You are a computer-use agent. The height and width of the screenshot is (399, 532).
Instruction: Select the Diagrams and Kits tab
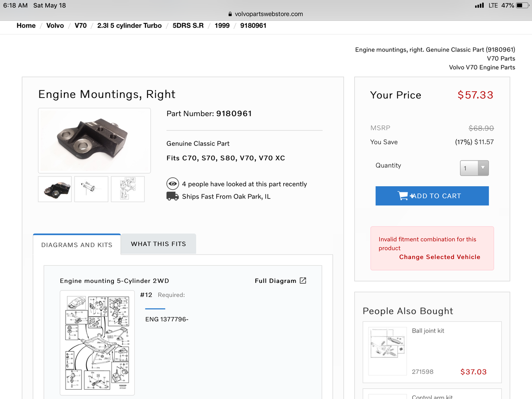click(x=77, y=245)
